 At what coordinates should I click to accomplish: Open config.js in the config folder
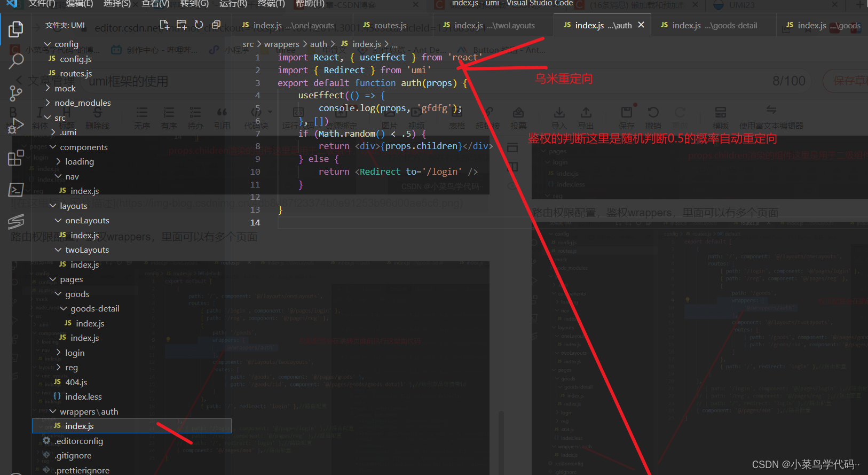(75, 59)
